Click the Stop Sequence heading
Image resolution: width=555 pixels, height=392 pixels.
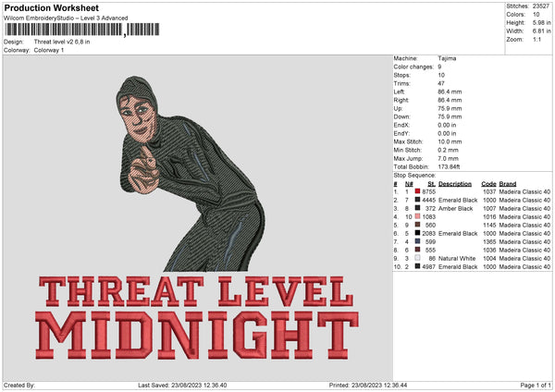(x=414, y=175)
